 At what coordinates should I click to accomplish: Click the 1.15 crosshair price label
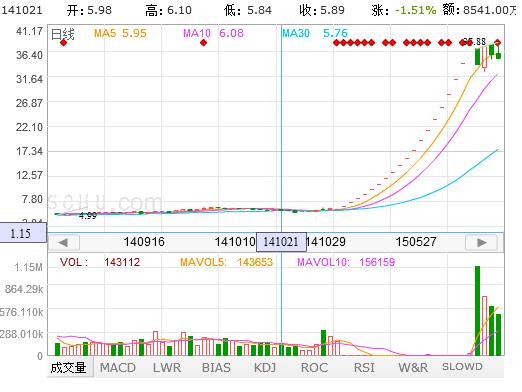point(23,233)
